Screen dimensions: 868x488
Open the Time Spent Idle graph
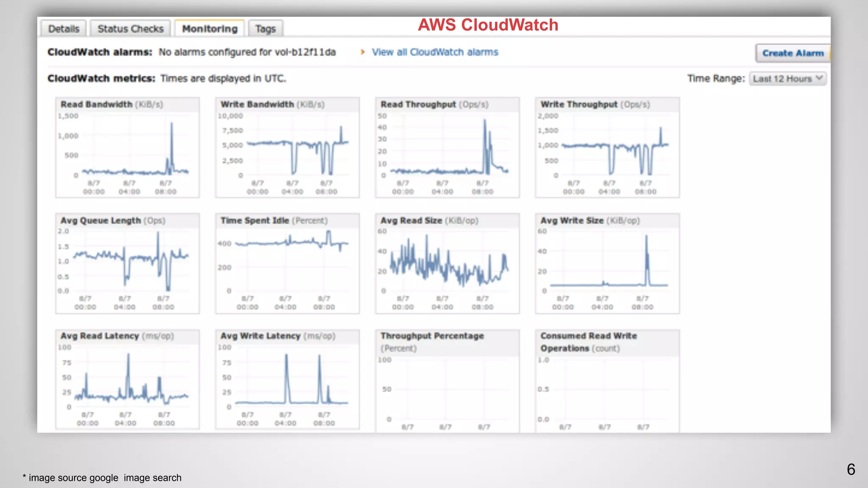[x=287, y=263]
